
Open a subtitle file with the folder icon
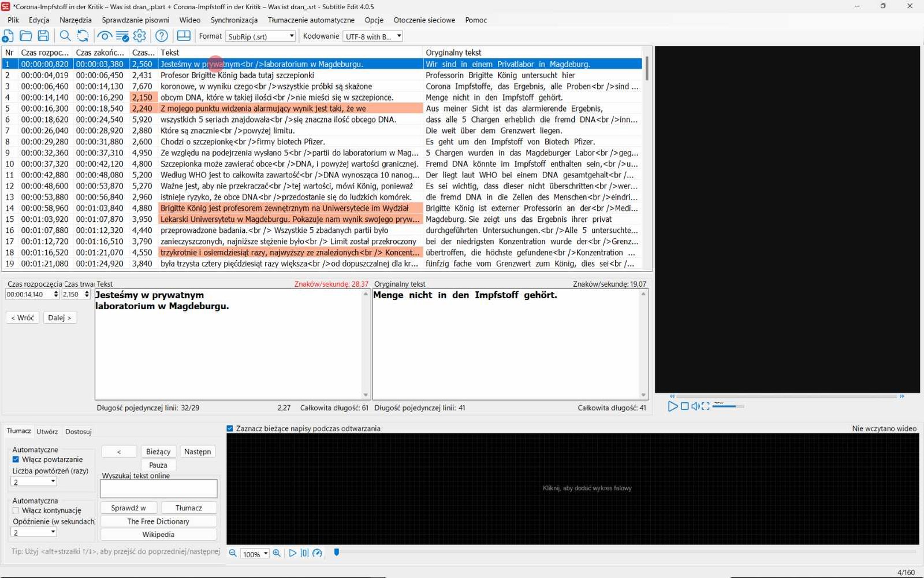pyautogui.click(x=25, y=36)
